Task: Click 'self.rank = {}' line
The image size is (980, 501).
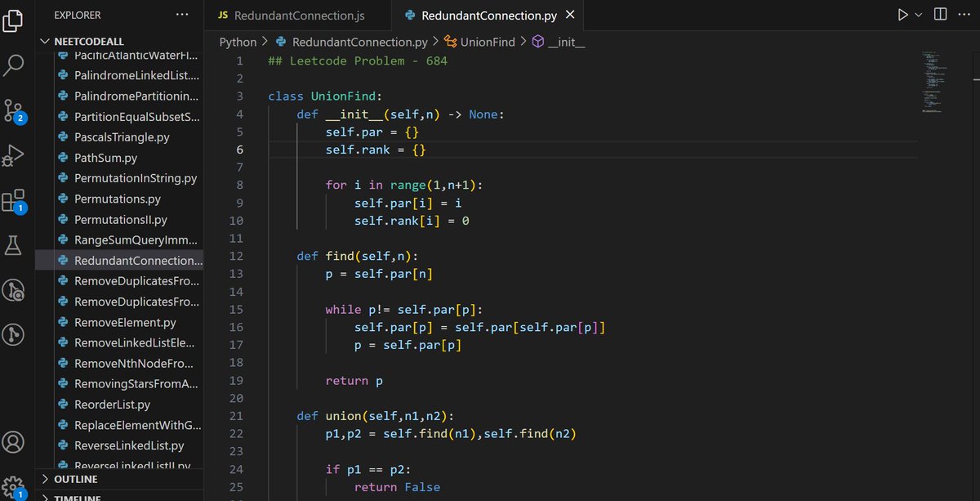Action: [376, 150]
